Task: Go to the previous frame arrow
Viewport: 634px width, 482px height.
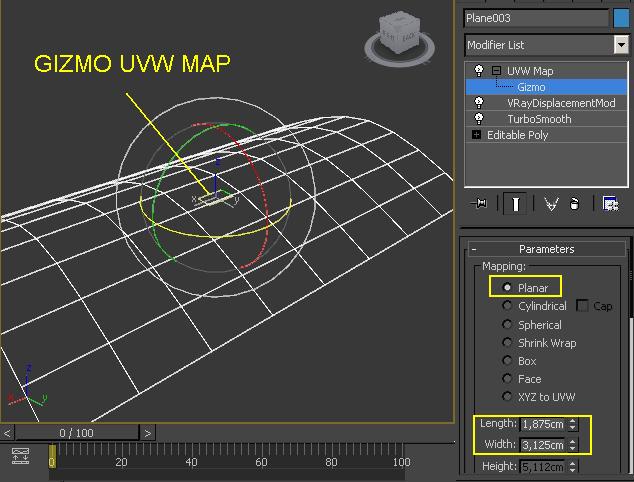Action: tap(7, 433)
